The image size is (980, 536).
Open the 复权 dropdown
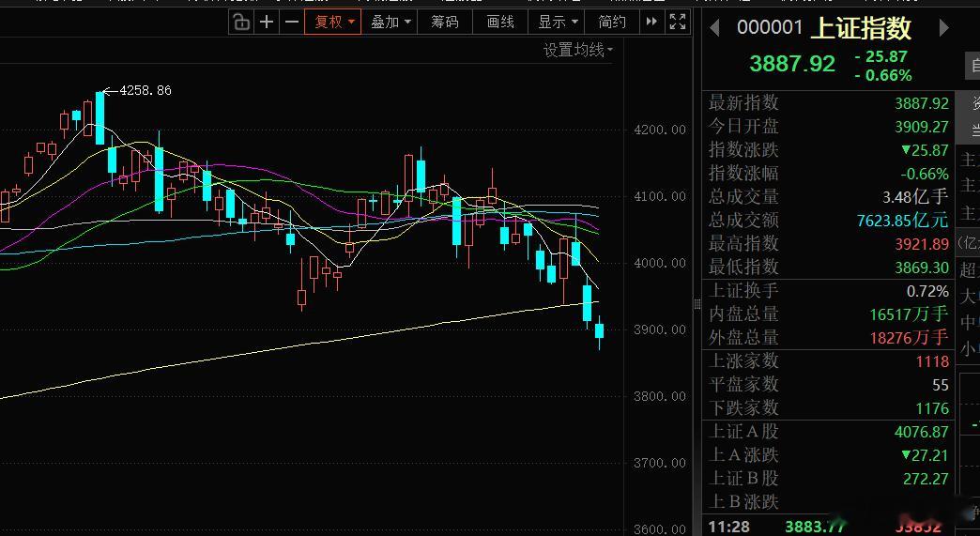[333, 23]
